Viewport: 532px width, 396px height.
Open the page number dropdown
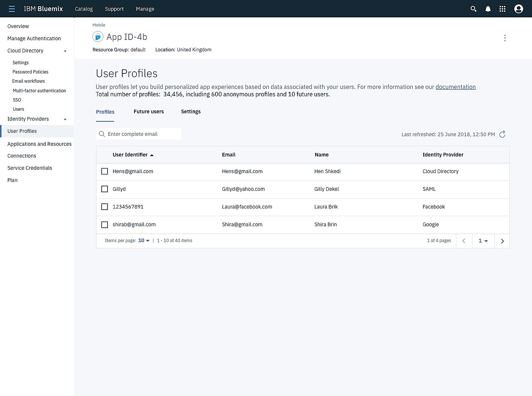tap(483, 241)
